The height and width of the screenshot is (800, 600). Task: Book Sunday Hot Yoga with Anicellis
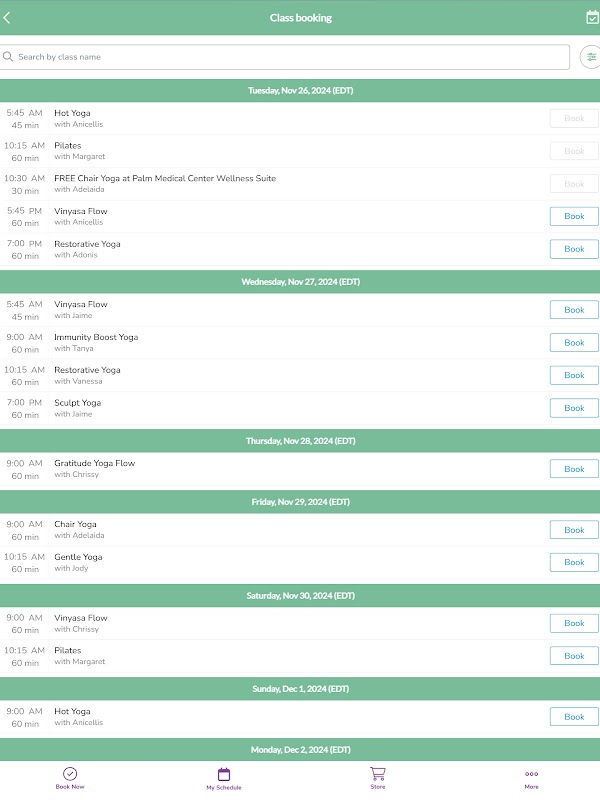coord(574,717)
